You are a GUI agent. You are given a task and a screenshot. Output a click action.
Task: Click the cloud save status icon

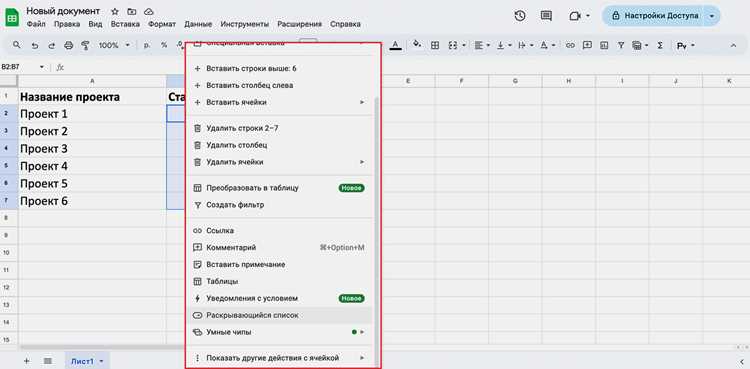click(148, 11)
